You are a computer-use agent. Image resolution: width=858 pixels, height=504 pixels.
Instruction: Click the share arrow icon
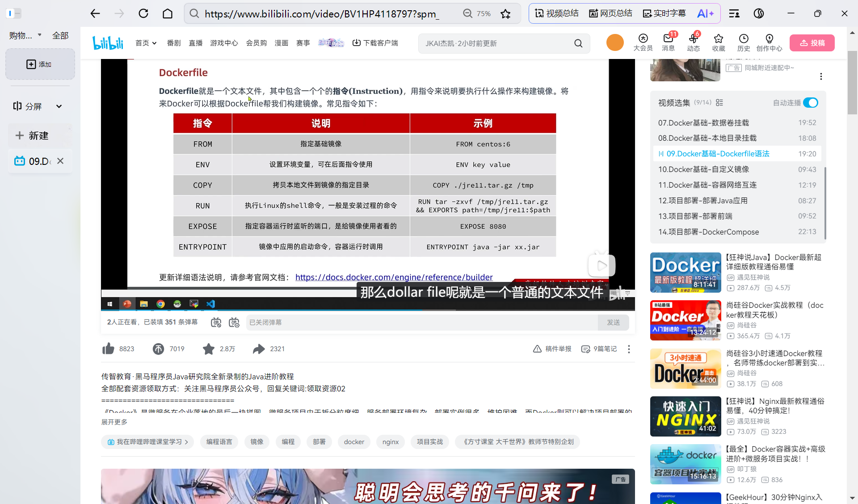pos(259,349)
